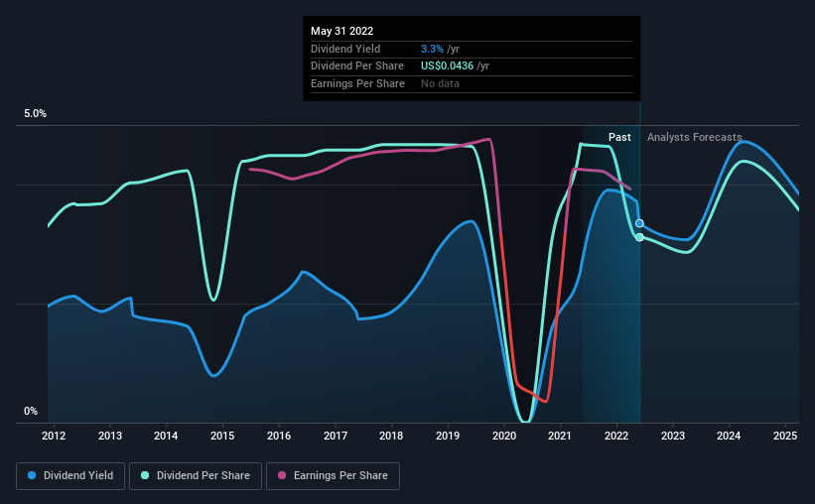The width and height of the screenshot is (815, 504).
Task: Click the 0% y-axis label
Action: pos(31,411)
